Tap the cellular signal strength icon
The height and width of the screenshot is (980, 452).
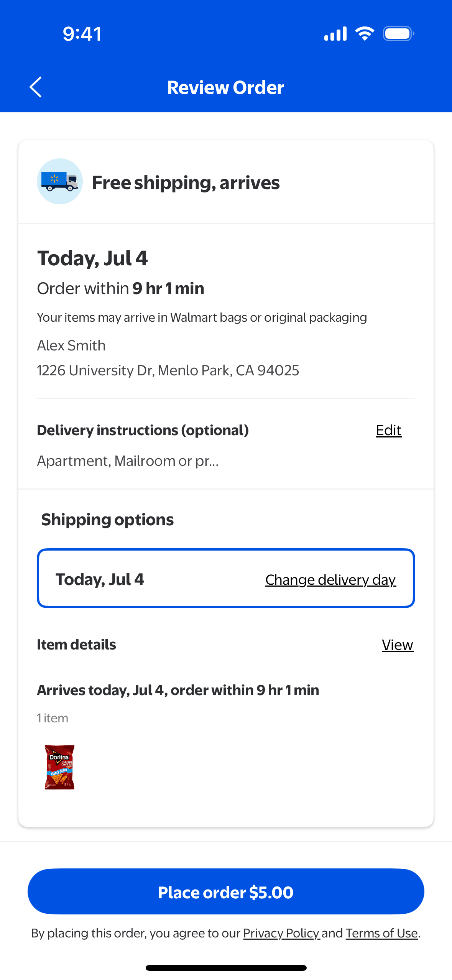[x=335, y=34]
